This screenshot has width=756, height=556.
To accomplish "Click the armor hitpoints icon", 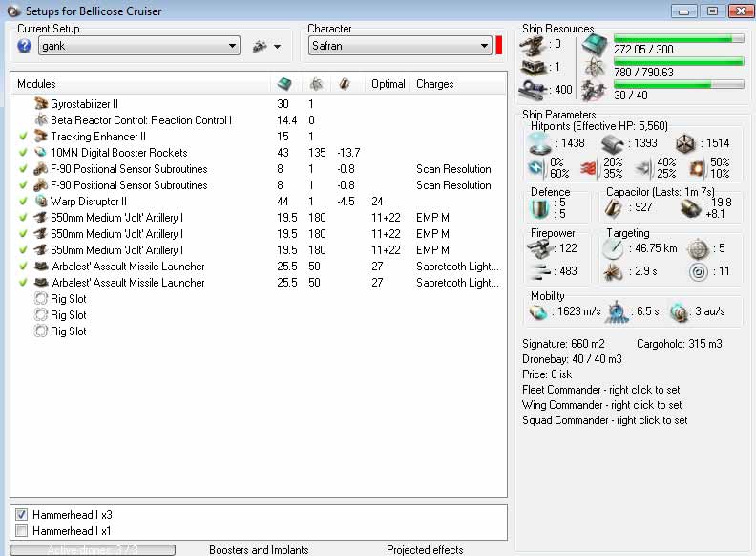I will pyautogui.click(x=616, y=142).
